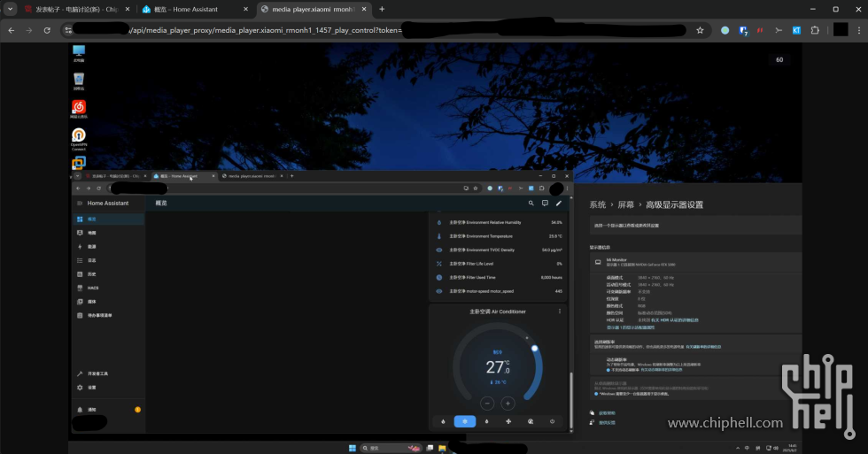The width and height of the screenshot is (868, 454).
Task: Go back in the outer browser
Action: 12,30
